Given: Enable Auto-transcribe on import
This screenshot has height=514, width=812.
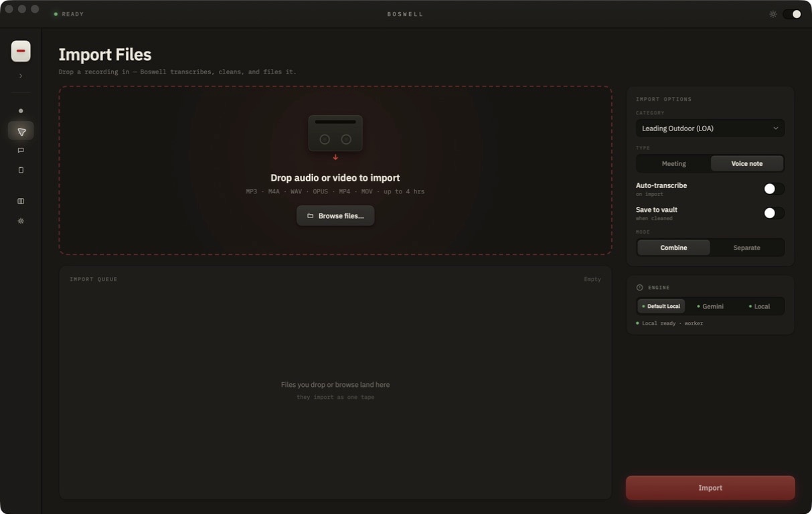Looking at the screenshot, I should pos(774,189).
